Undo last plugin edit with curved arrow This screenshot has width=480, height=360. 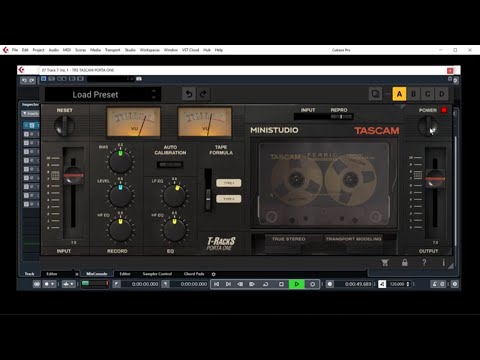click(x=189, y=94)
